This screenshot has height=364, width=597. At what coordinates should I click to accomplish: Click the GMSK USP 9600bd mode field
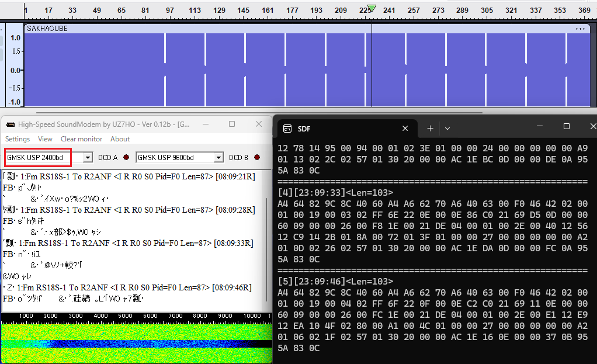point(175,158)
